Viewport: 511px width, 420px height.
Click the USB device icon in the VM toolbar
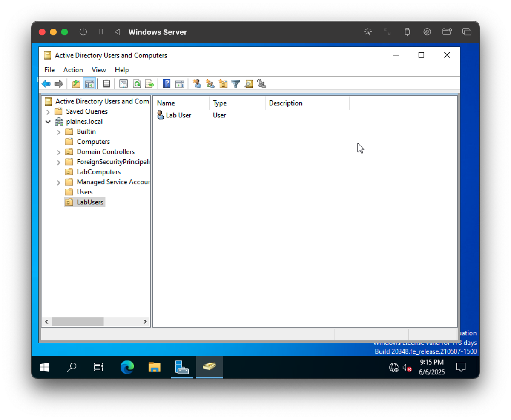click(407, 32)
